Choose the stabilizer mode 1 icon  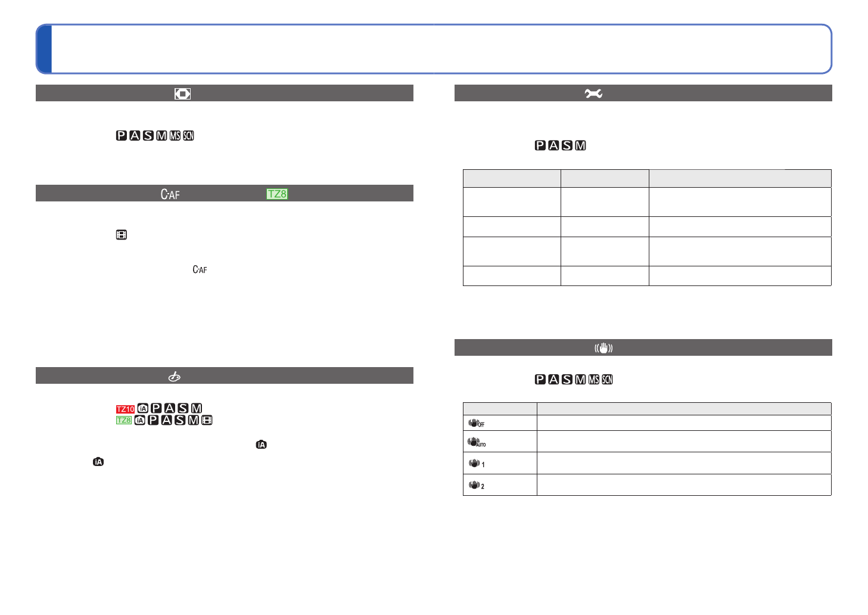click(x=476, y=463)
